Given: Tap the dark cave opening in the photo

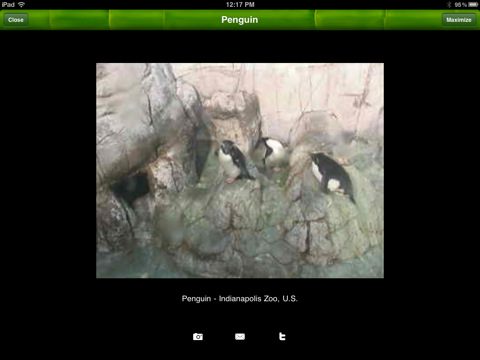Looking at the screenshot, I should click(131, 187).
